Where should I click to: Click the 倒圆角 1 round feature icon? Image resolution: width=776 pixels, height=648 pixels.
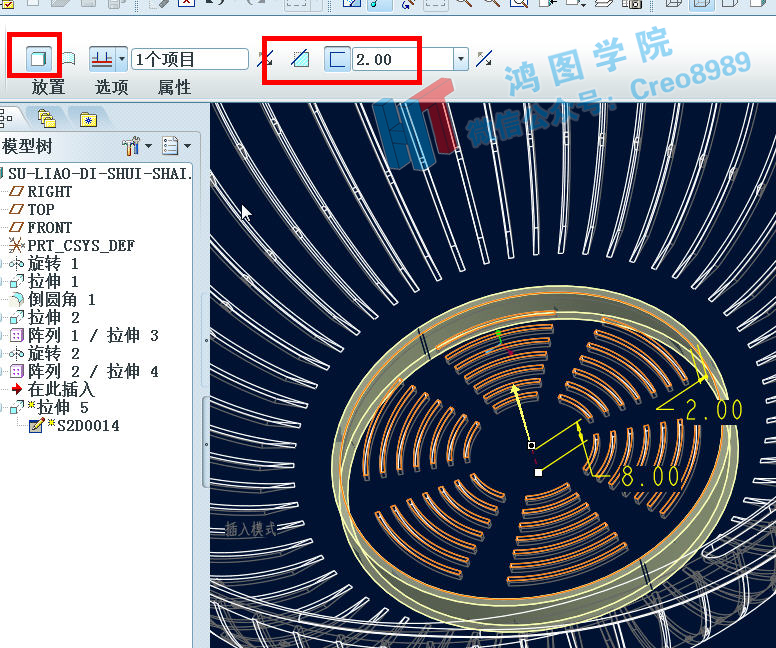[x=16, y=299]
